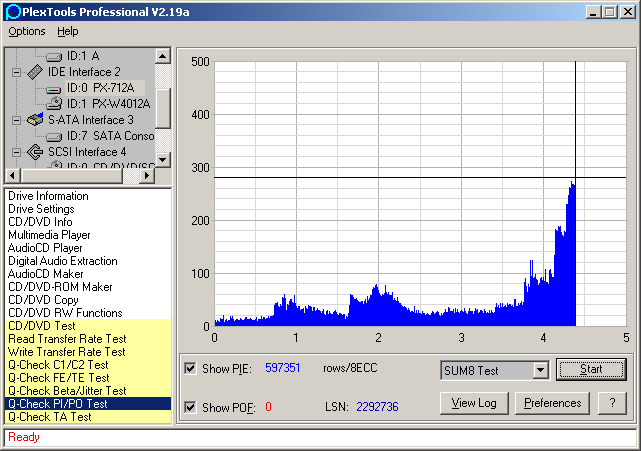Select Q-Check FE/TE Test
The width and height of the screenshot is (641, 451).
pyautogui.click(x=87, y=378)
